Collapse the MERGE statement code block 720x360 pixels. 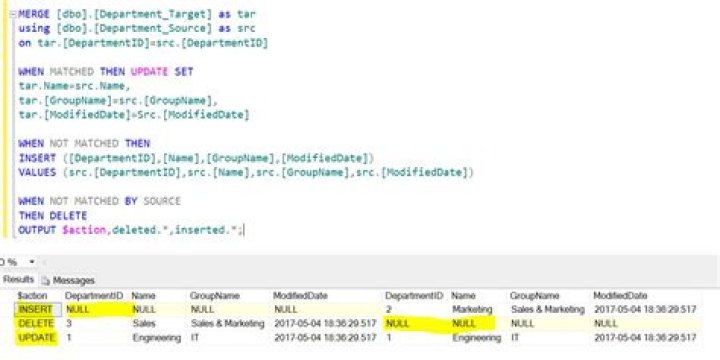[x=14, y=14]
